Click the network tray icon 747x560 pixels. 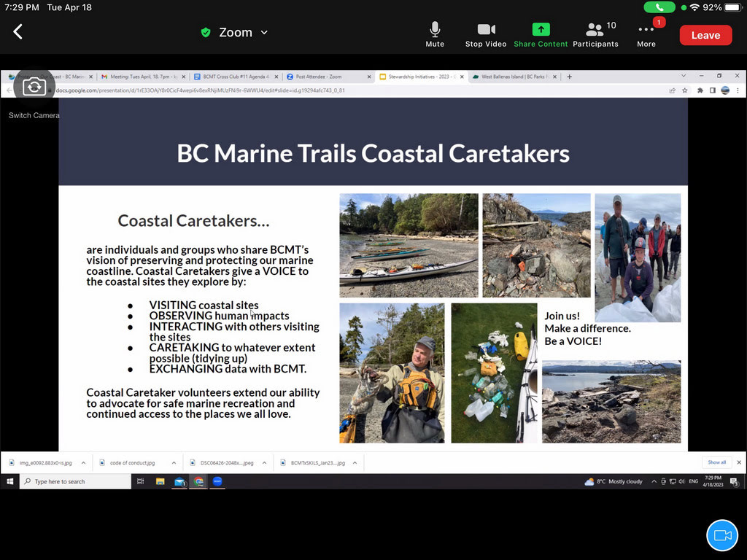click(673, 481)
